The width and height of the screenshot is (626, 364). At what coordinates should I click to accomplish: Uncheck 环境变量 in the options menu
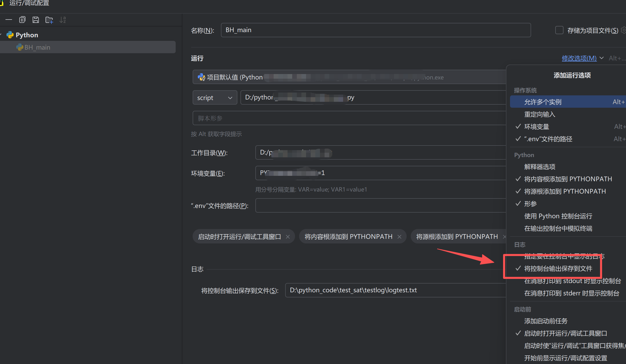[536, 127]
